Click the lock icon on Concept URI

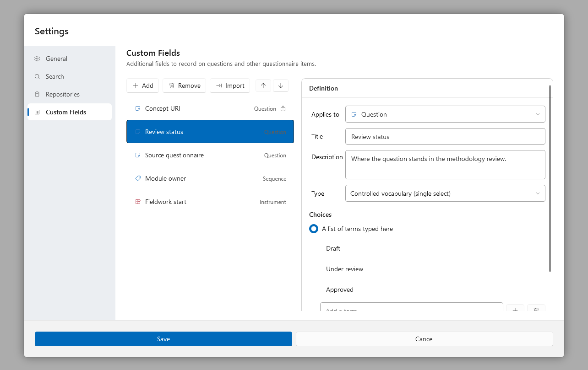tap(283, 109)
